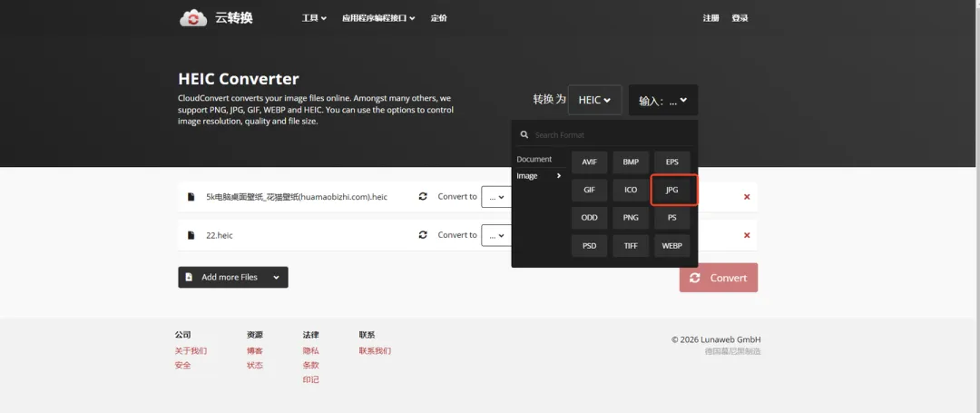Click the 注册 link
The width and height of the screenshot is (980, 413).
coord(710,18)
